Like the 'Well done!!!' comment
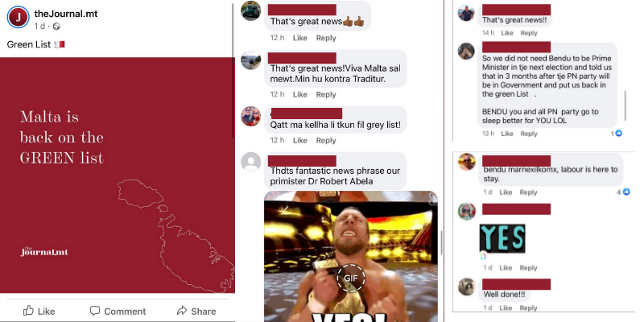644x322 pixels. click(x=506, y=308)
